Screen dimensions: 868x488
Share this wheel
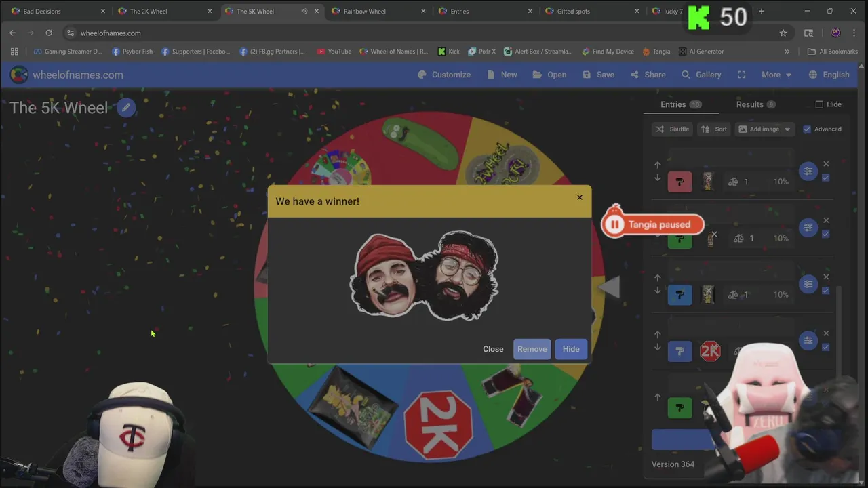[x=648, y=75]
